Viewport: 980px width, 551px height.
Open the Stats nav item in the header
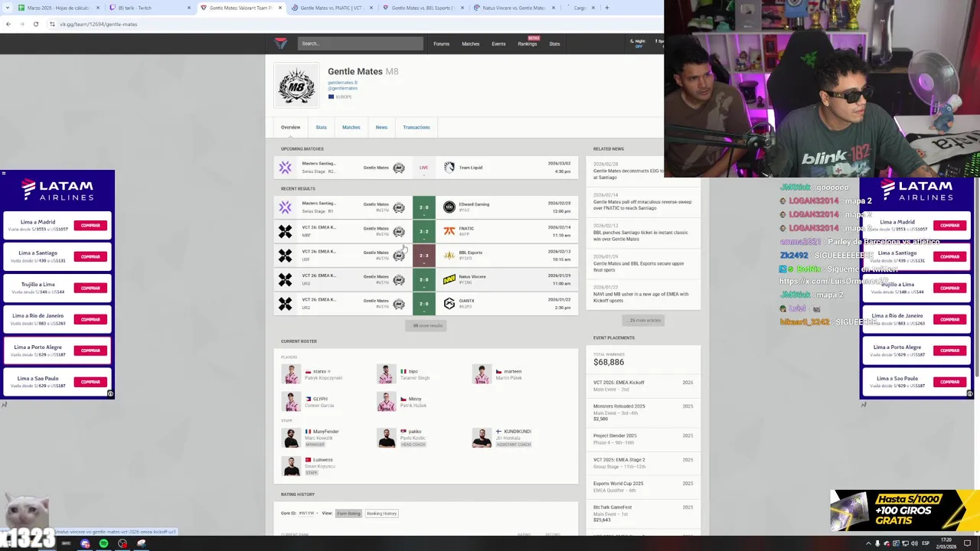pos(554,44)
